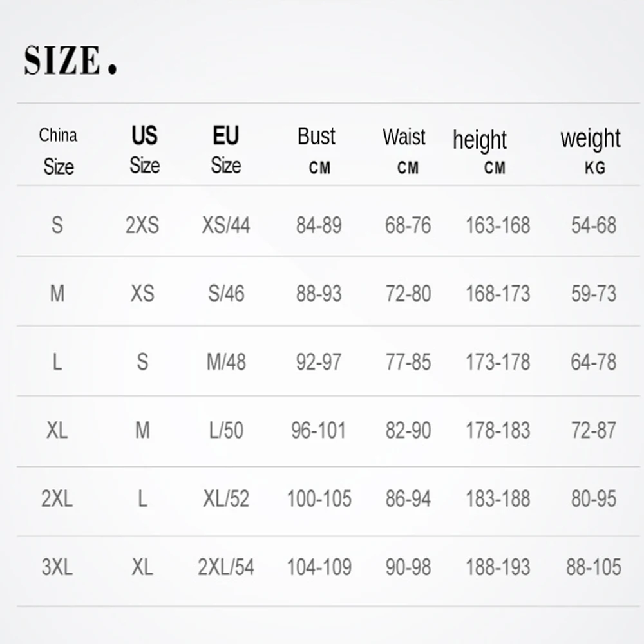Select the 2XS US size cell
Screen dimensions: 644x644
pos(142,225)
